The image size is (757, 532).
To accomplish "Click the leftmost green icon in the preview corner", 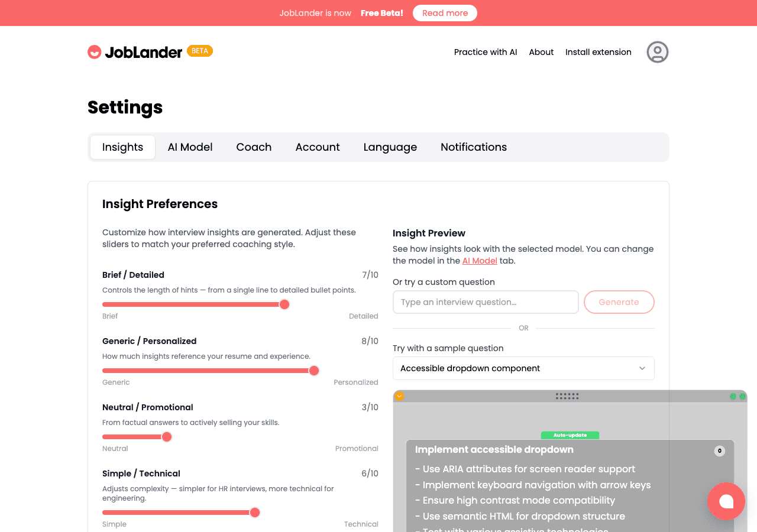I will 733,397.
